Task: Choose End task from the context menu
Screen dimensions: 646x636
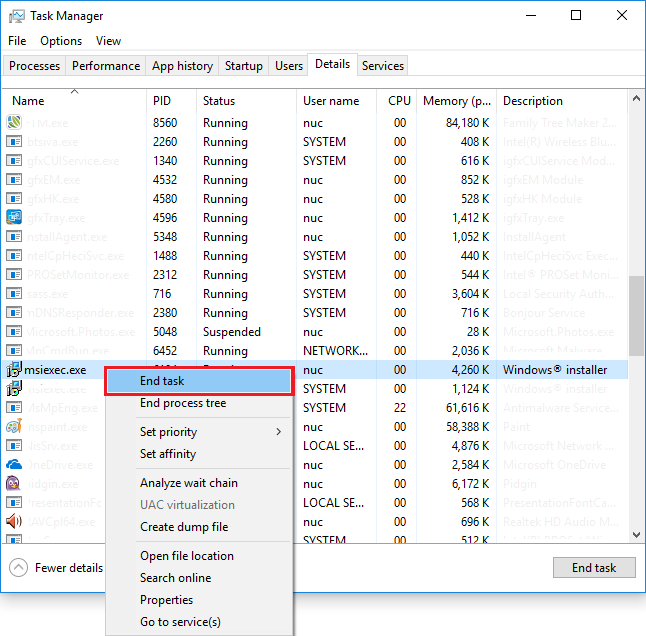Action: coord(199,381)
